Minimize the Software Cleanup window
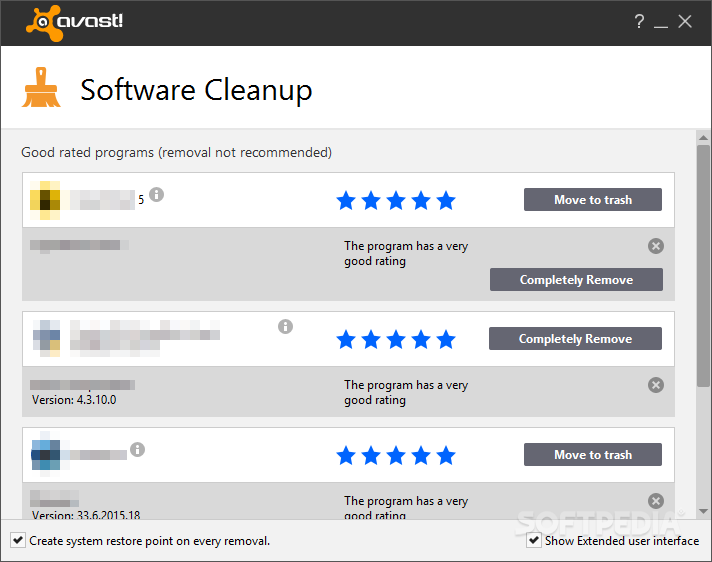Viewport: 712px width, 562px height. point(661,26)
